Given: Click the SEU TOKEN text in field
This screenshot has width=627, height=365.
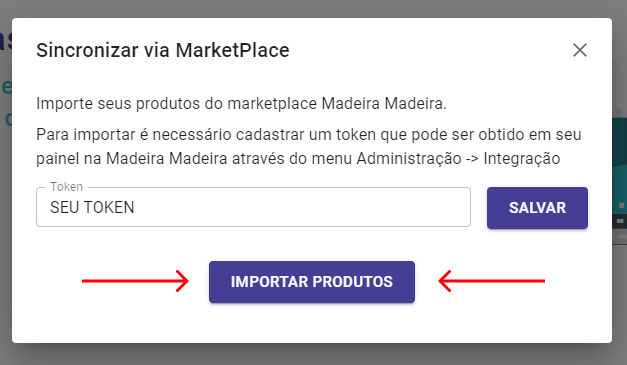Looking at the screenshot, I should (x=92, y=207).
